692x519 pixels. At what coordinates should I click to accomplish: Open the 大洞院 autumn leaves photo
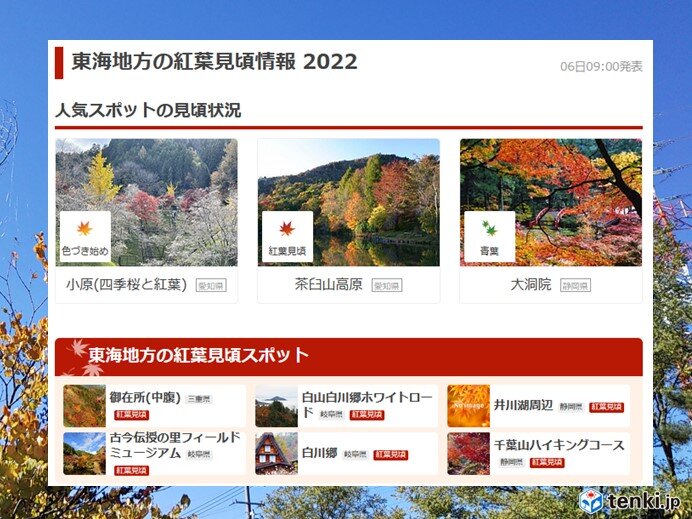pyautogui.click(x=551, y=203)
